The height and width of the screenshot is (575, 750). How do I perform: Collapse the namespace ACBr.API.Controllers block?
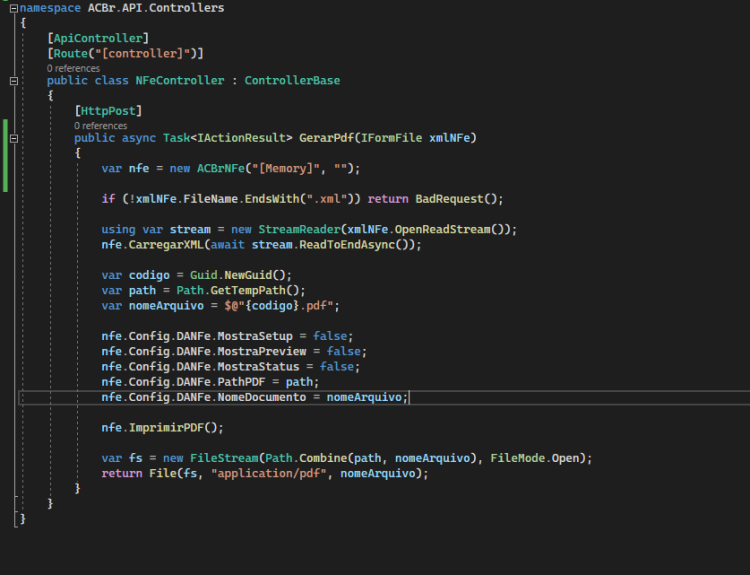tap(14, 8)
